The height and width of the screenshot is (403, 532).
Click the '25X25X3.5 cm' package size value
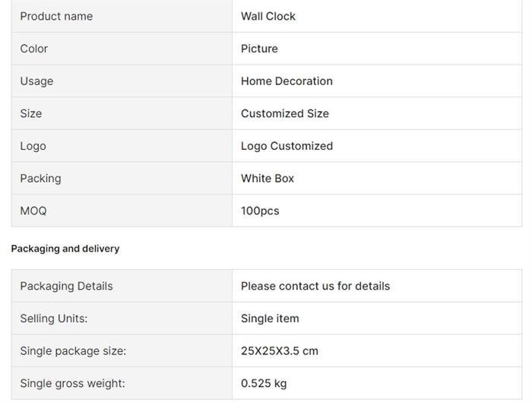[280, 351]
